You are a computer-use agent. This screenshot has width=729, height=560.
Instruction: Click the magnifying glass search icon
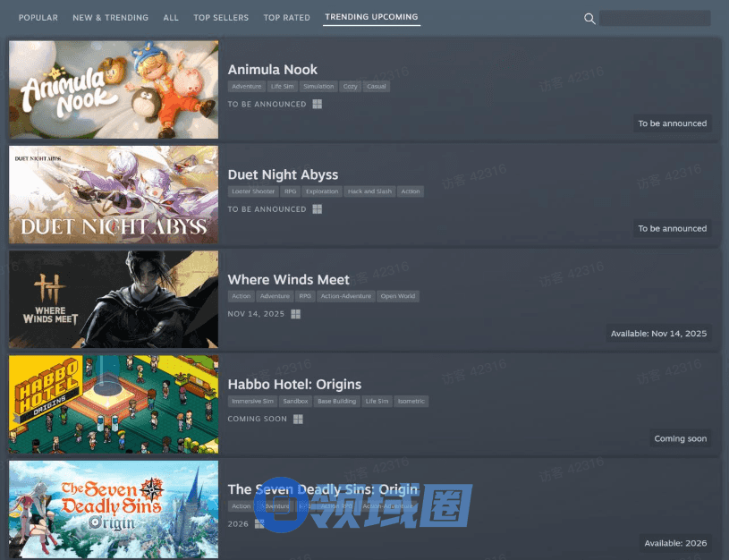(589, 19)
